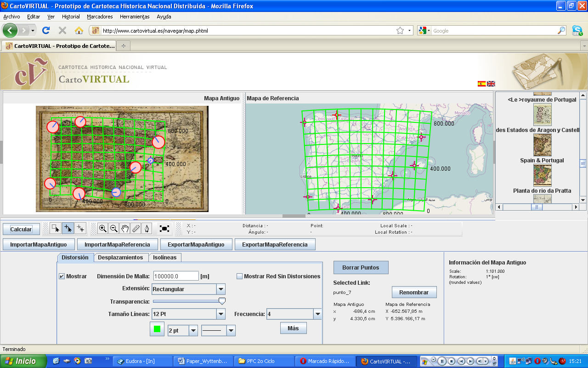
Task: Reload the page with the refresh icon
Action: pyautogui.click(x=46, y=30)
